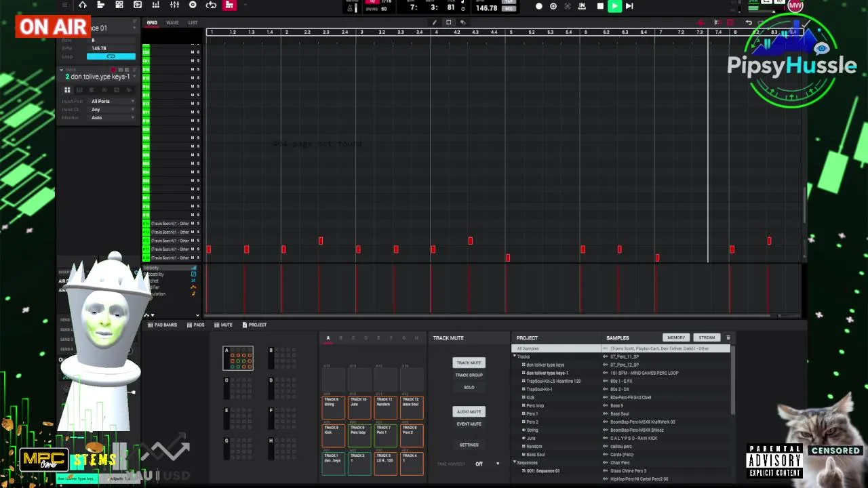Image resolution: width=868 pixels, height=488 pixels.
Task: Collapse the Tracks tree node
Action: tap(515, 357)
